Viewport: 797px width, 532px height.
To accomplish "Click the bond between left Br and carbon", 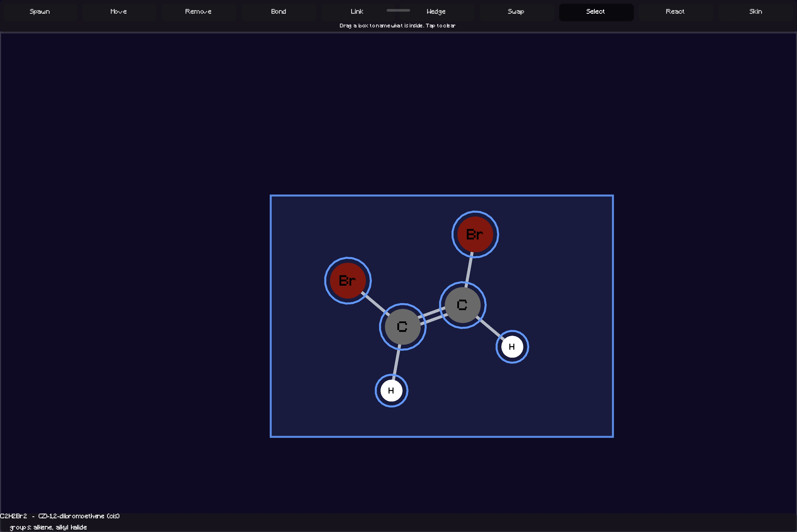I will pyautogui.click(x=375, y=303).
